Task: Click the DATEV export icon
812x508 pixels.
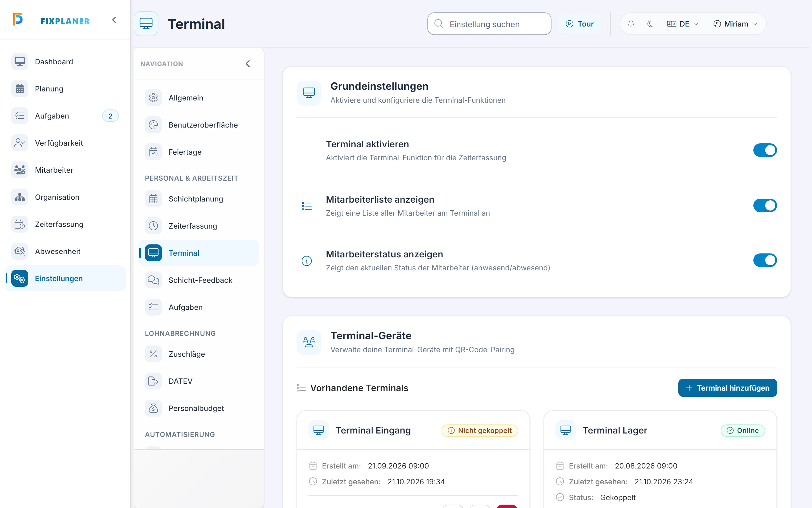Action: tap(153, 381)
